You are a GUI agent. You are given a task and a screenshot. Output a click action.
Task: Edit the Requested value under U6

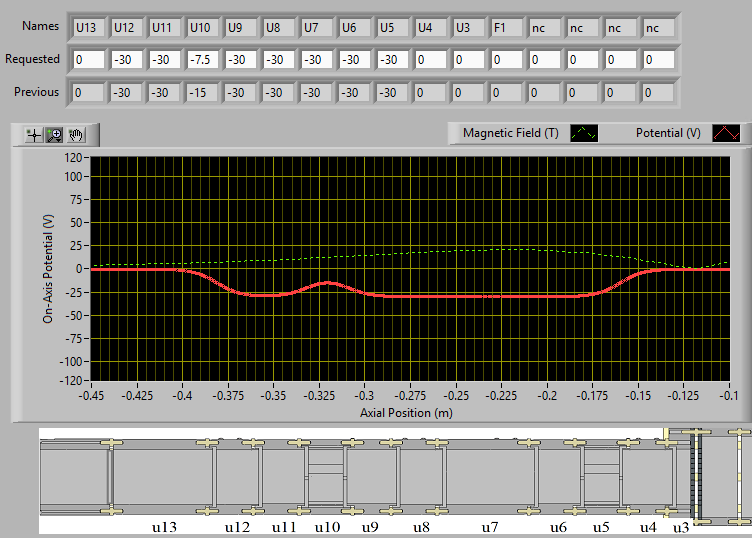click(354, 60)
